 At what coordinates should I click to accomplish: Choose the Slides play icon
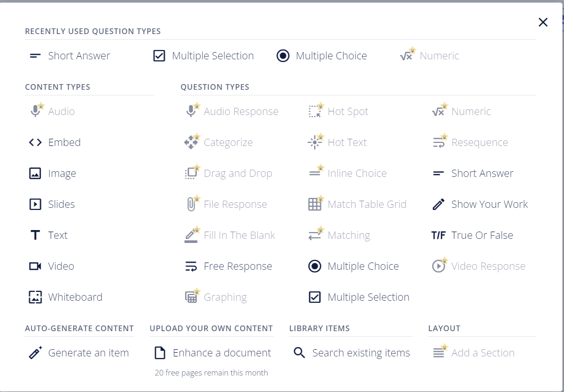[x=35, y=204]
